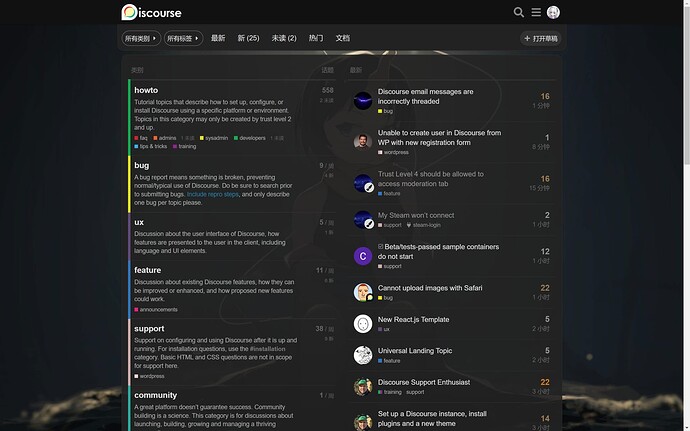
Task: Open 'Universal Landing Topic'
Action: [415, 351]
